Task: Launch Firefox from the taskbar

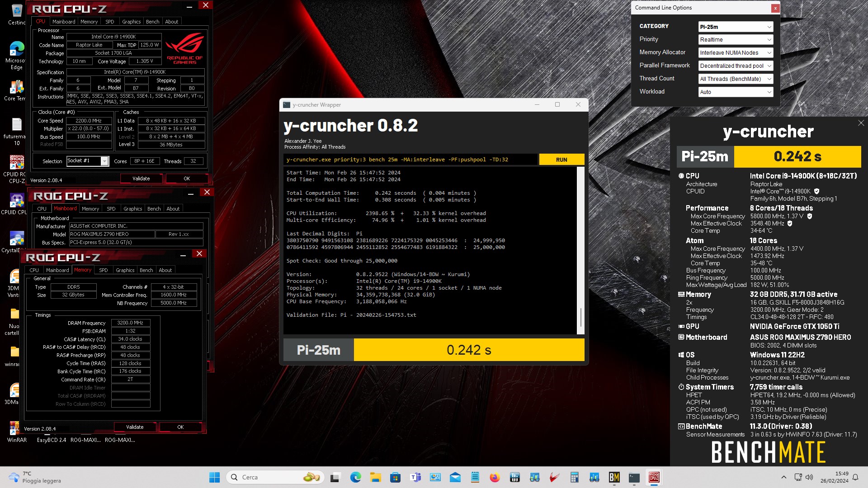Action: coord(495,477)
